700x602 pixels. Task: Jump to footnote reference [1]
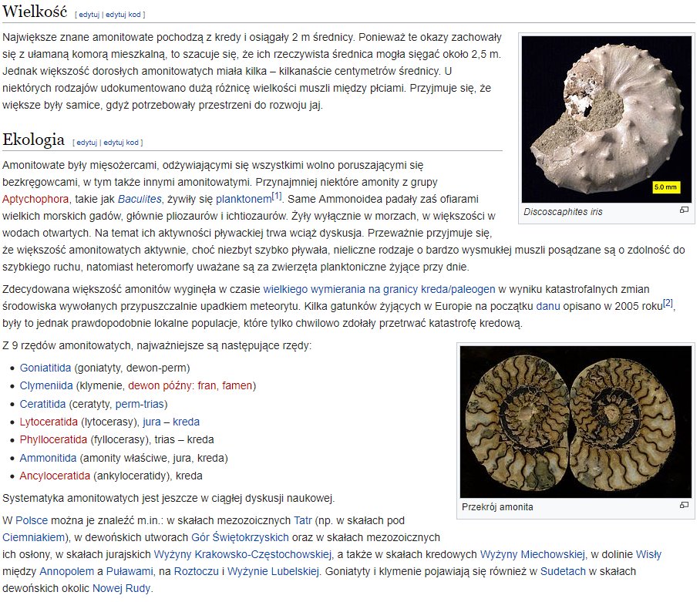[277, 196]
